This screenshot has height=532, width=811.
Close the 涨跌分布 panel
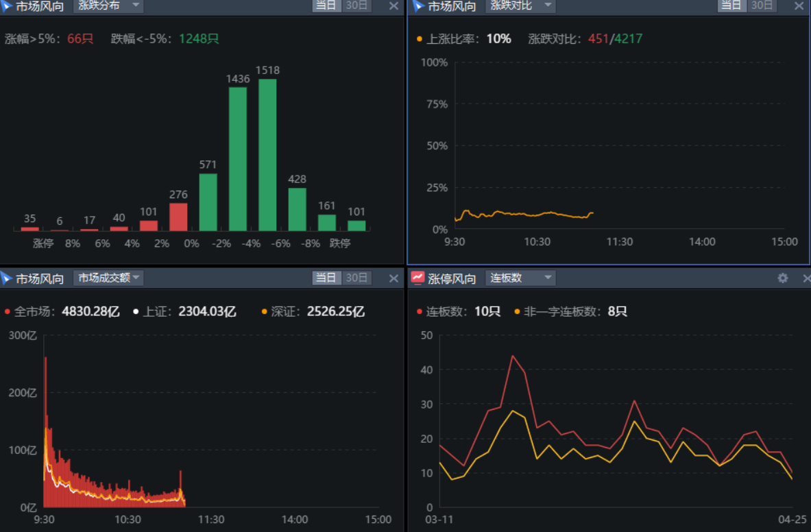click(394, 6)
